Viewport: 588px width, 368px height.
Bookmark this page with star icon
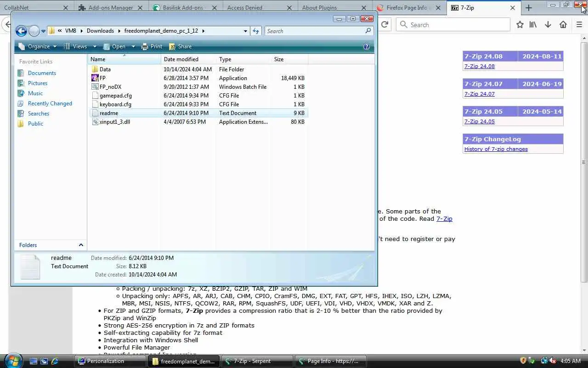click(520, 24)
